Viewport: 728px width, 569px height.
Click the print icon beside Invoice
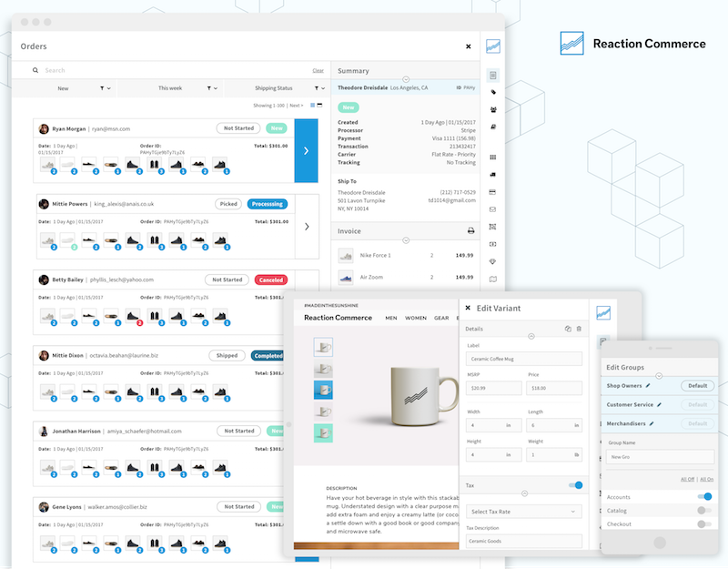(x=470, y=231)
